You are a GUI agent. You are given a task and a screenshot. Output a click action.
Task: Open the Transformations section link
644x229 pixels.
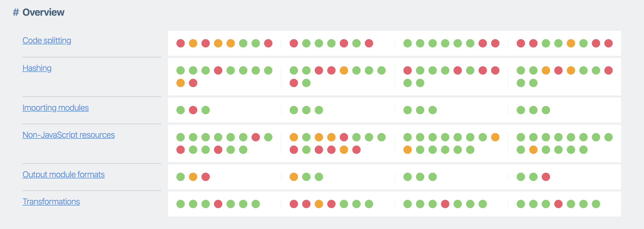tap(51, 201)
